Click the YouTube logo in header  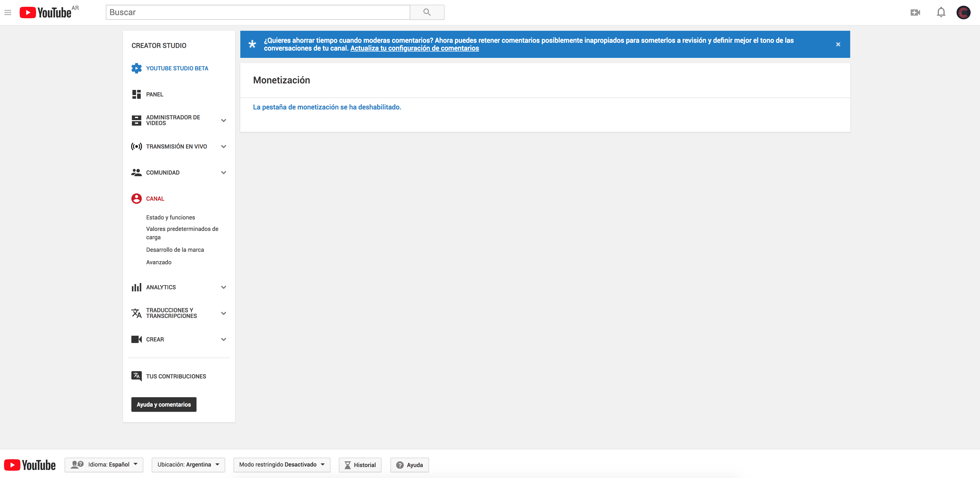pyautogui.click(x=46, y=13)
